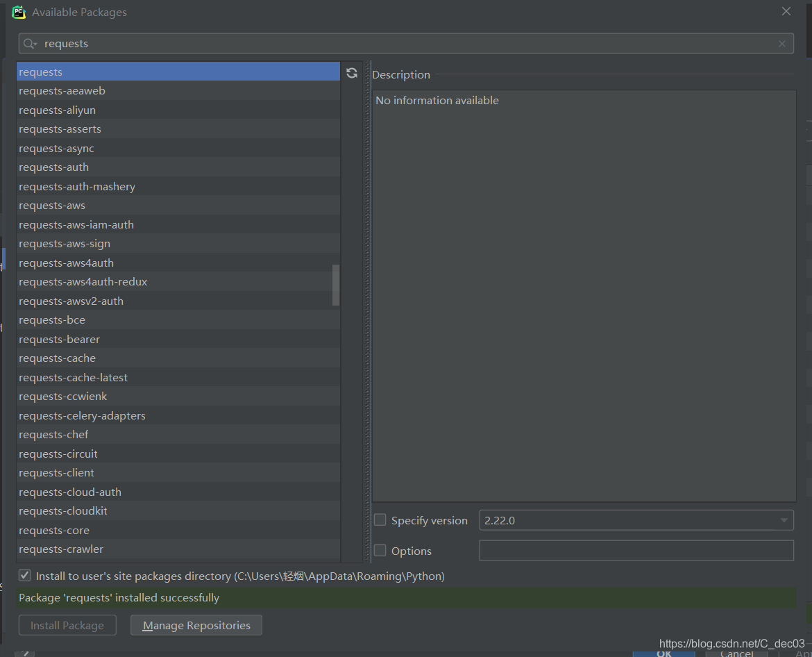Viewport: 812px width, 657px height.
Task: Focus the requests search box
Action: tap(406, 44)
